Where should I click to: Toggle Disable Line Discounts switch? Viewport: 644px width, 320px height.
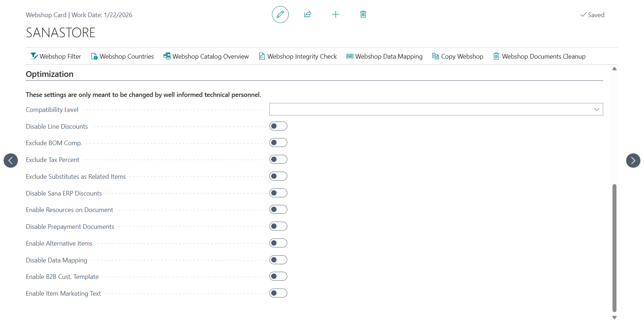pyautogui.click(x=278, y=126)
